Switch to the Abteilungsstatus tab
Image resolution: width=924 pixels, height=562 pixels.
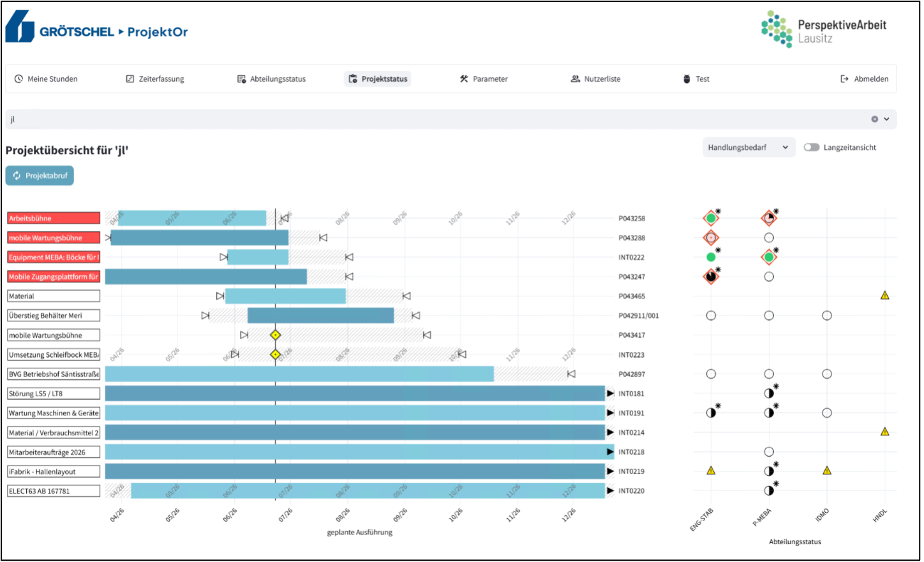271,79
